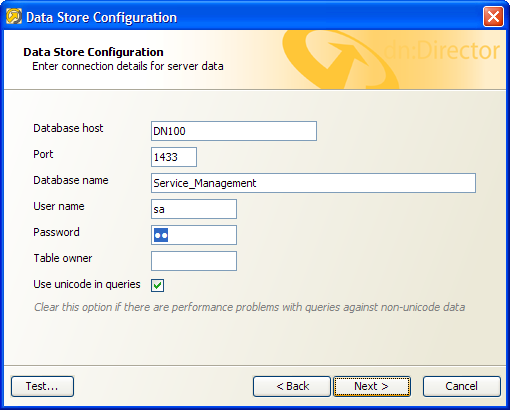Focus the Database host field containing DN100
Viewport: 510px width, 410px height.
pyautogui.click(x=234, y=131)
